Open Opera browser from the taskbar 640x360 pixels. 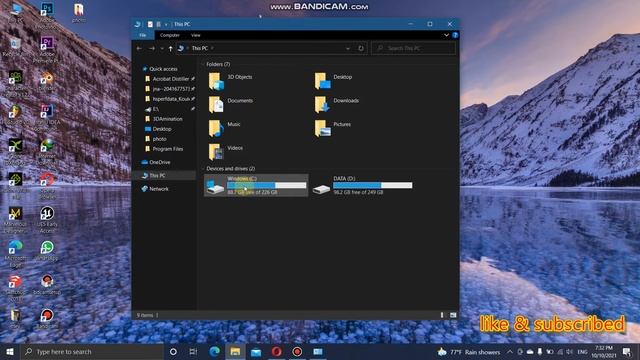(x=276, y=351)
